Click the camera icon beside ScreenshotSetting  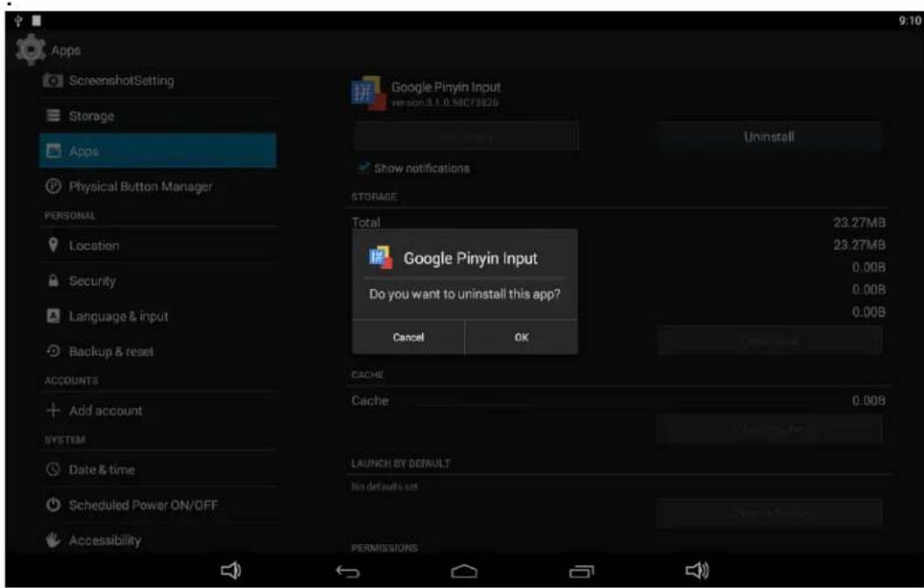tap(53, 81)
